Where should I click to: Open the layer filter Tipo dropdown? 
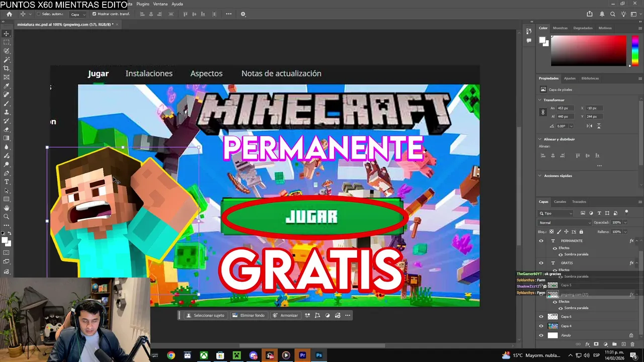(556, 213)
